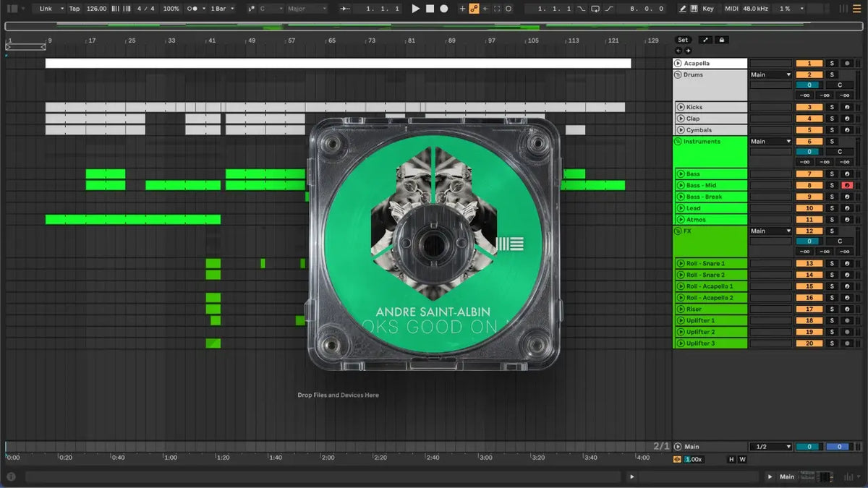Unfold the Kicks track with its arrow
Image resolution: width=868 pixels, height=488 pixels.
pos(681,107)
